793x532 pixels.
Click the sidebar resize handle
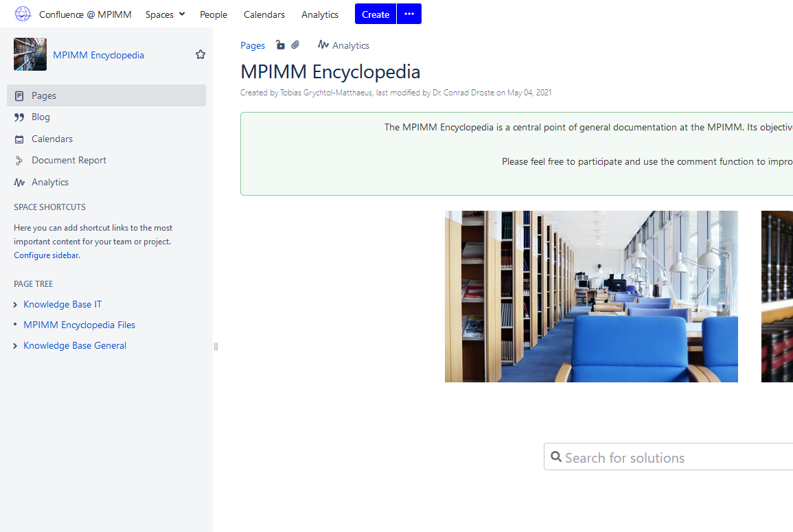pos(216,347)
